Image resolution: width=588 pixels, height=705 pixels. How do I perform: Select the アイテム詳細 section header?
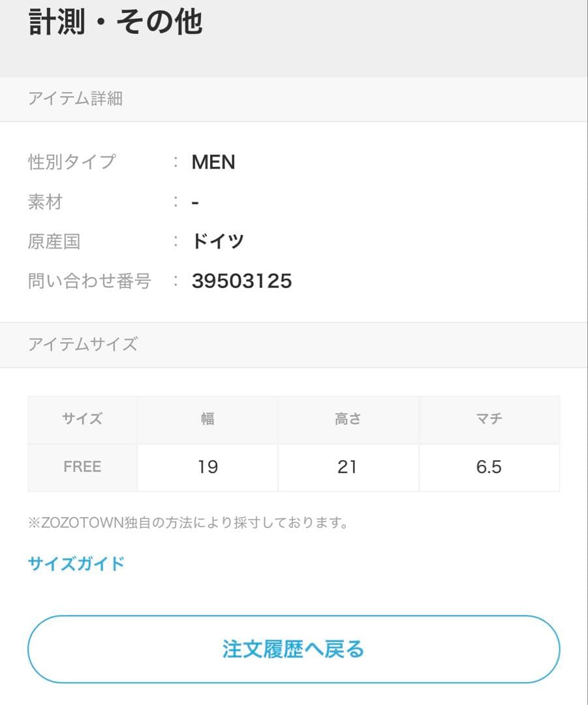coord(75,99)
